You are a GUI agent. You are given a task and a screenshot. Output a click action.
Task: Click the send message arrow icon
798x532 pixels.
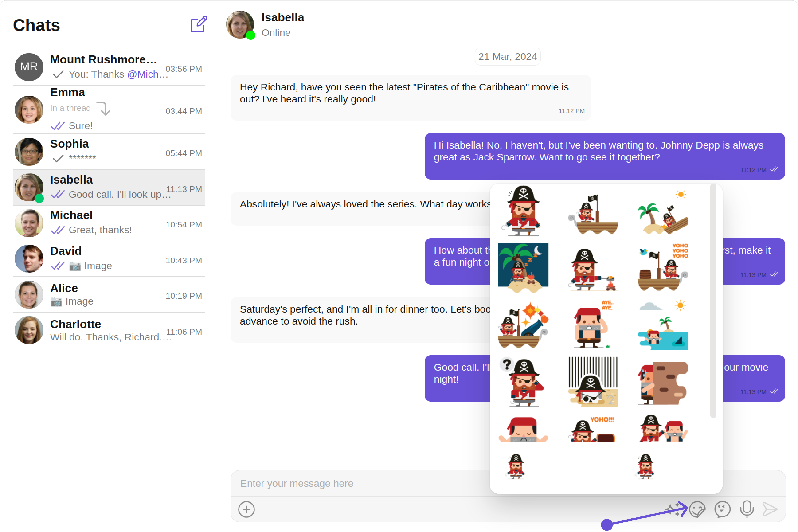click(x=769, y=509)
